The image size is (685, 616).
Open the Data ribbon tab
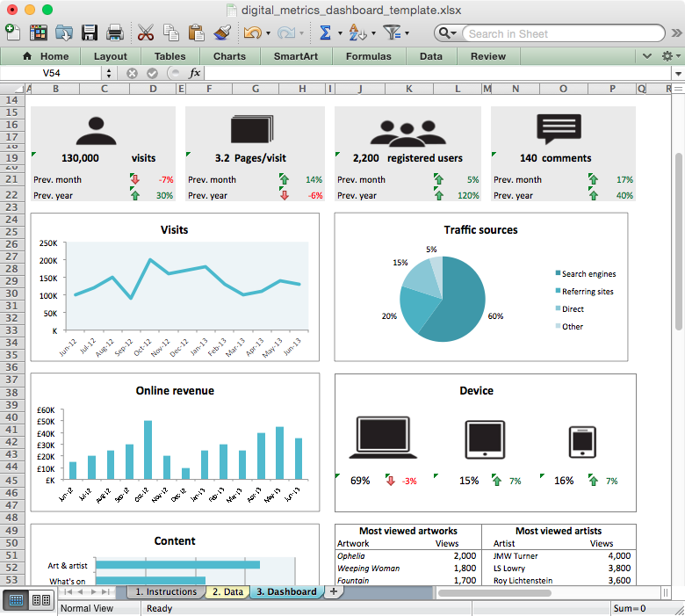pyautogui.click(x=430, y=56)
